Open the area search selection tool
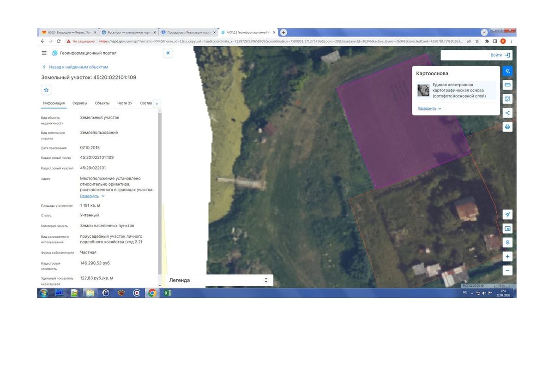The width and height of the screenshot is (554, 392). (x=508, y=99)
